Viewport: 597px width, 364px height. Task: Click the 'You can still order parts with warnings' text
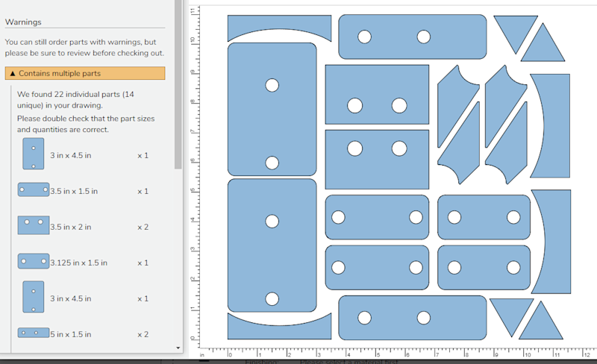pos(84,48)
